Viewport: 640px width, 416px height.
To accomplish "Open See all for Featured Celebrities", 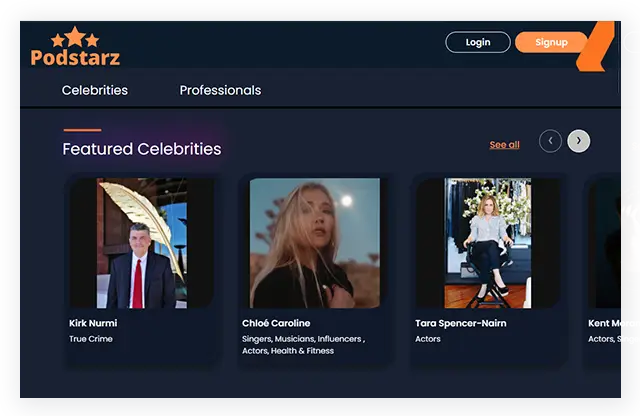I will (x=504, y=145).
